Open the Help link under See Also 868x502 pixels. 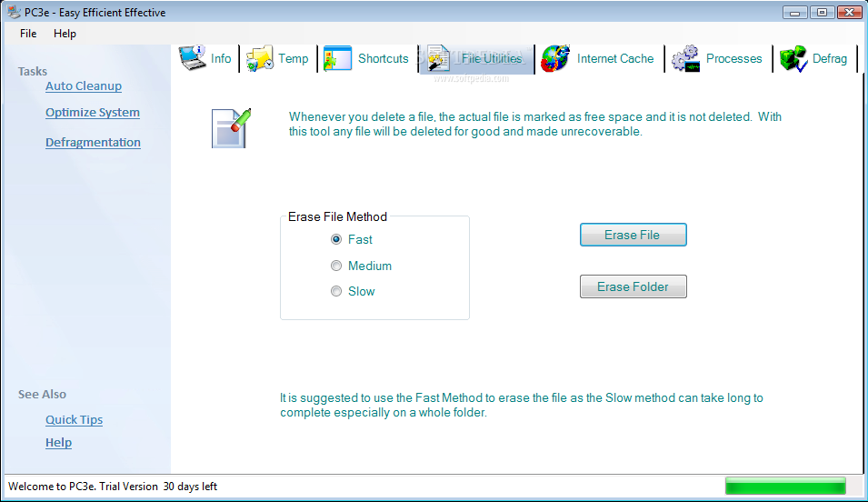point(59,443)
